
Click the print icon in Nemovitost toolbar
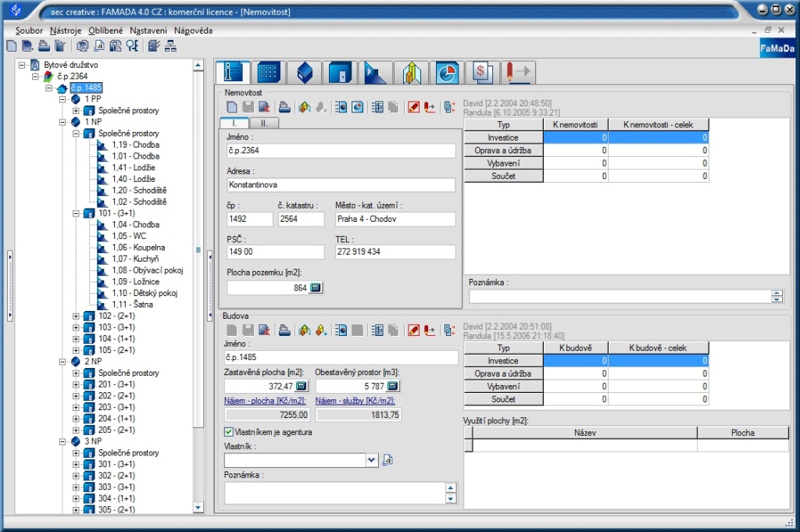coord(285,107)
